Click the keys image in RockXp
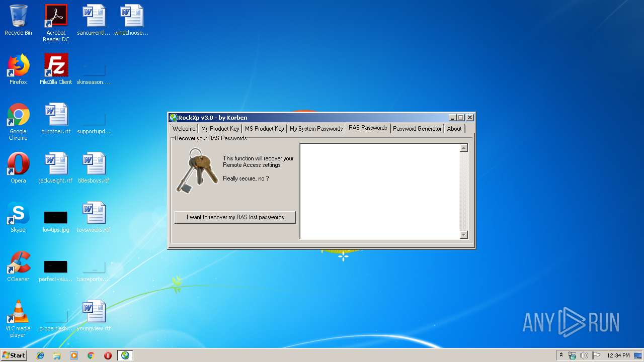Screen dimensions: 644x362 197,171
